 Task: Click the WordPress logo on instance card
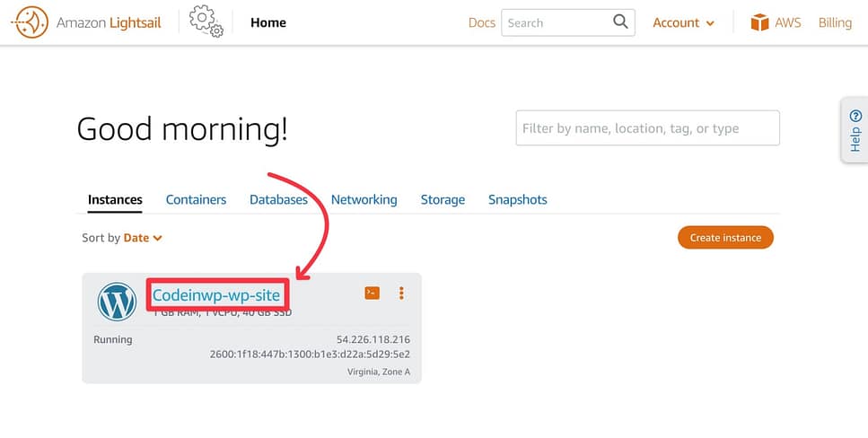[x=117, y=302]
